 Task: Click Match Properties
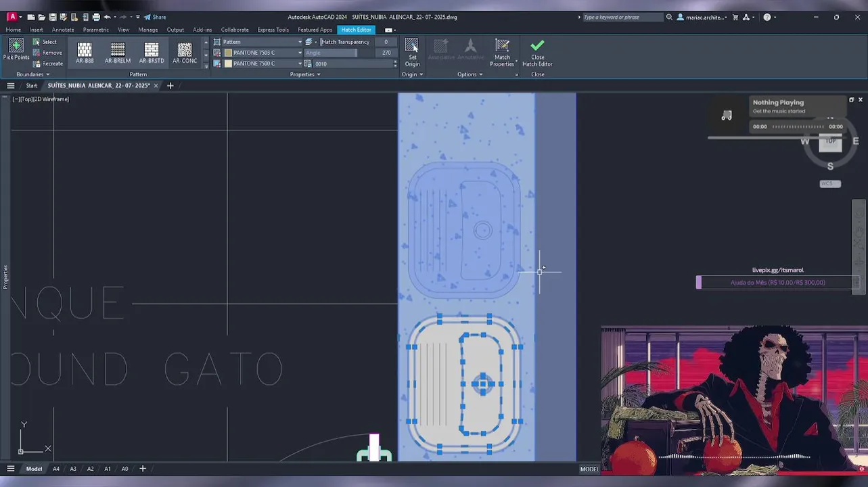click(x=502, y=52)
